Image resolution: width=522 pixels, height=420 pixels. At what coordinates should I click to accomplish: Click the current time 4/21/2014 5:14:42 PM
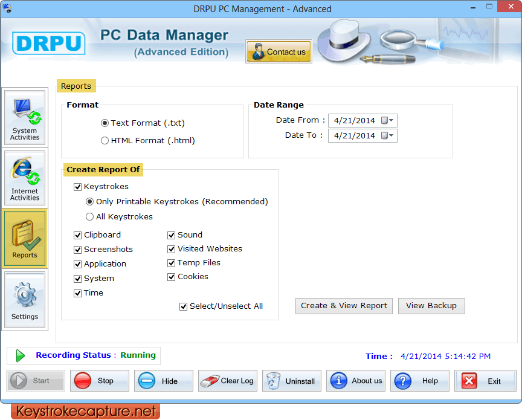tap(445, 356)
